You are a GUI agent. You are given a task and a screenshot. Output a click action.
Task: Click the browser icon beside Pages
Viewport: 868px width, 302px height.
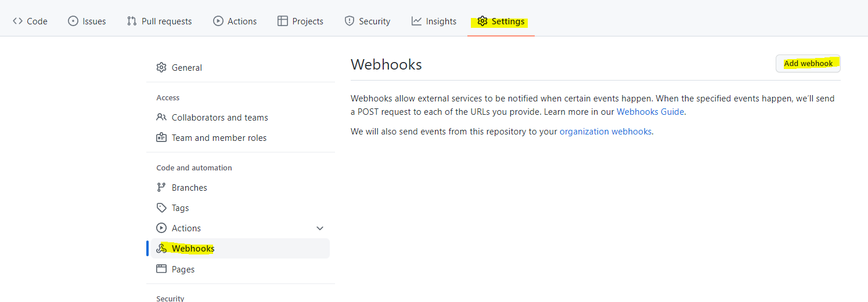click(161, 269)
